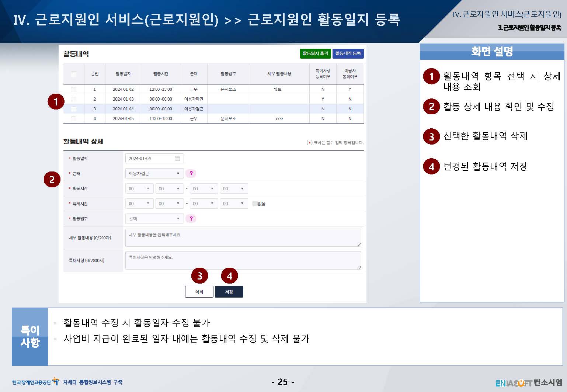Check the checkbox for row 1 dated 2024-01-02
Viewport: 567px width, 392px height.
point(73,89)
